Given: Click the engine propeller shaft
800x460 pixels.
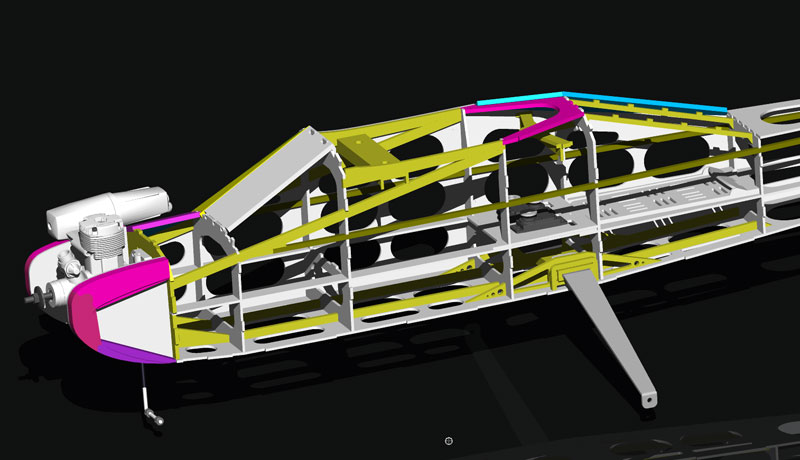Looking at the screenshot, I should tap(42, 294).
